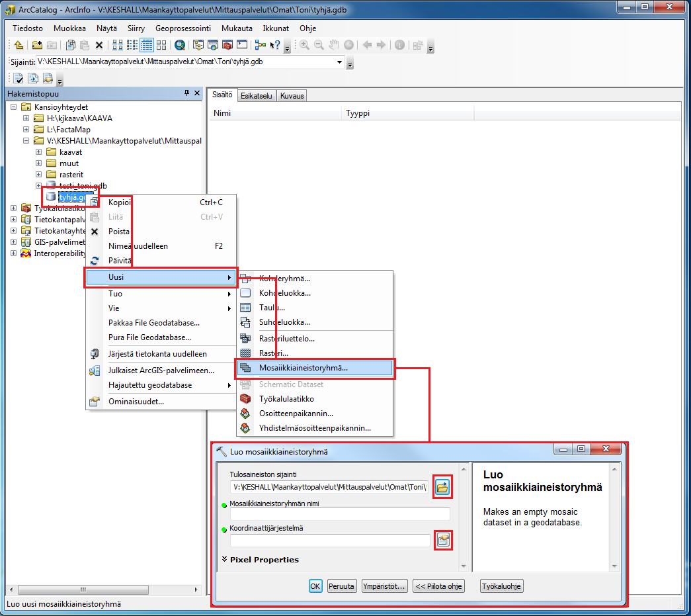691x616 pixels.
Task: Click the Identify info icon
Action: pyautogui.click(x=399, y=44)
